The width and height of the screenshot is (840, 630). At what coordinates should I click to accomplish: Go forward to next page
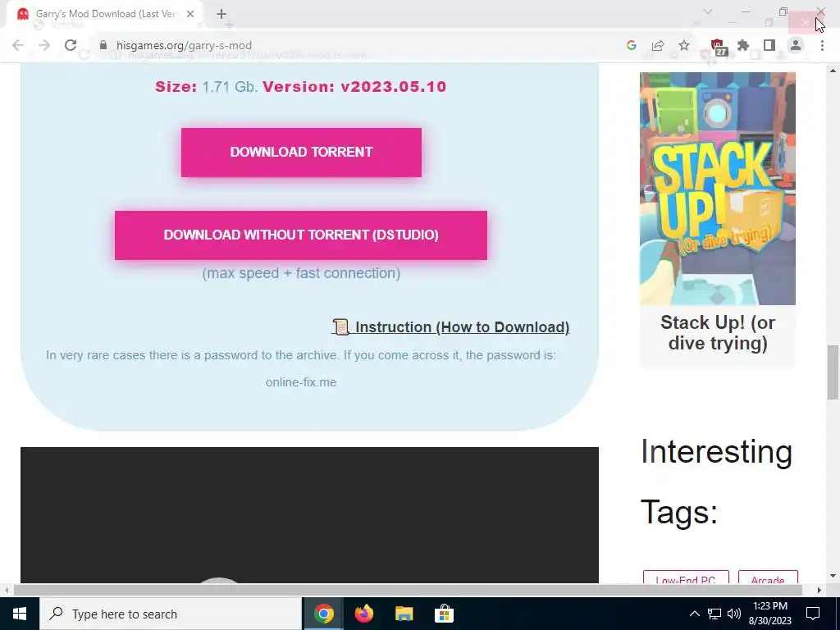point(44,46)
